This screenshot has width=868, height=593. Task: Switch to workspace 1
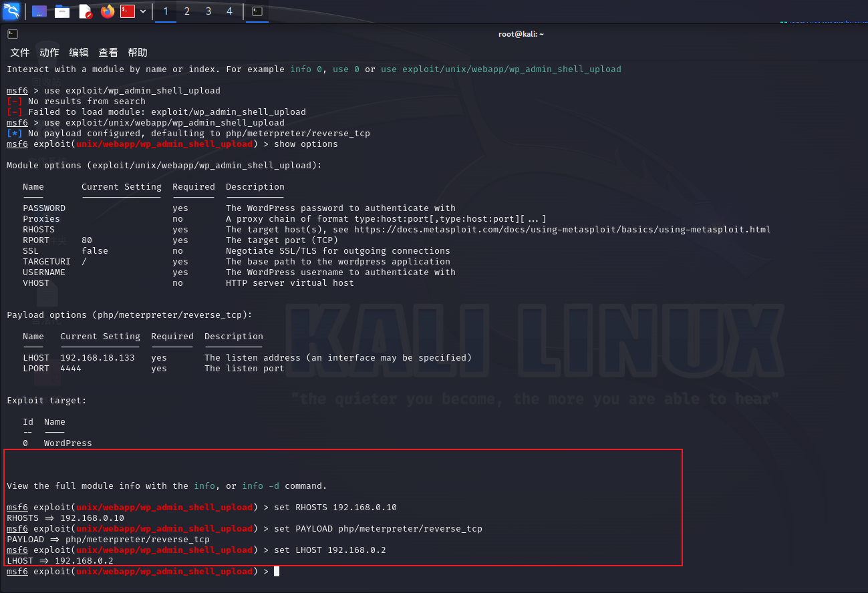tap(166, 11)
